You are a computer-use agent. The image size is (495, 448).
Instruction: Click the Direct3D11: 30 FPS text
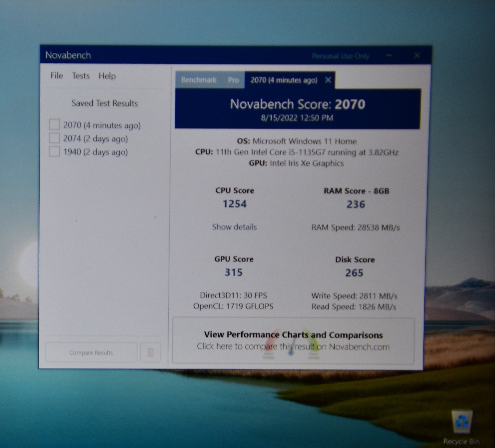tap(233, 295)
